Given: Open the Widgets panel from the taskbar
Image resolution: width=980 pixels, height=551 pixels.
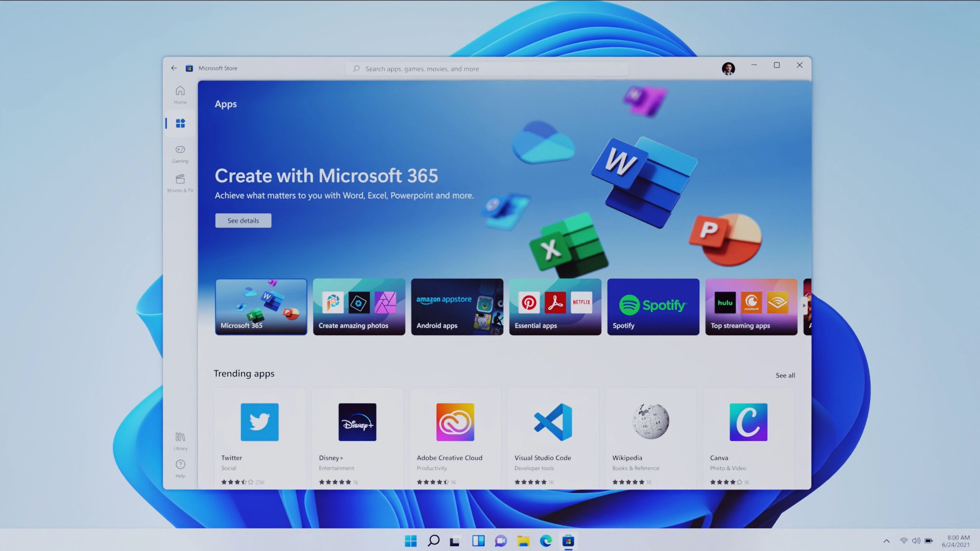Looking at the screenshot, I should [x=478, y=541].
